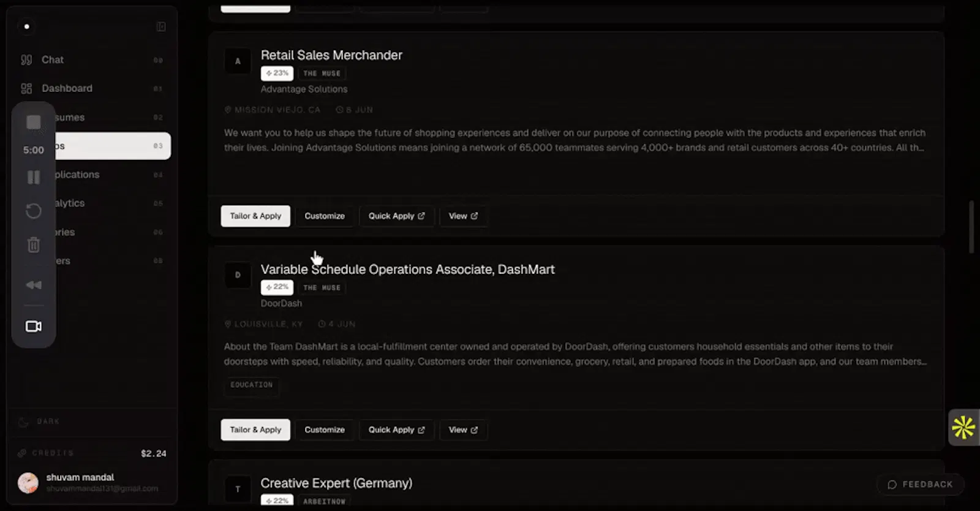Click the Louisville, KY location
Image resolution: width=980 pixels, height=511 pixels.
click(x=264, y=324)
